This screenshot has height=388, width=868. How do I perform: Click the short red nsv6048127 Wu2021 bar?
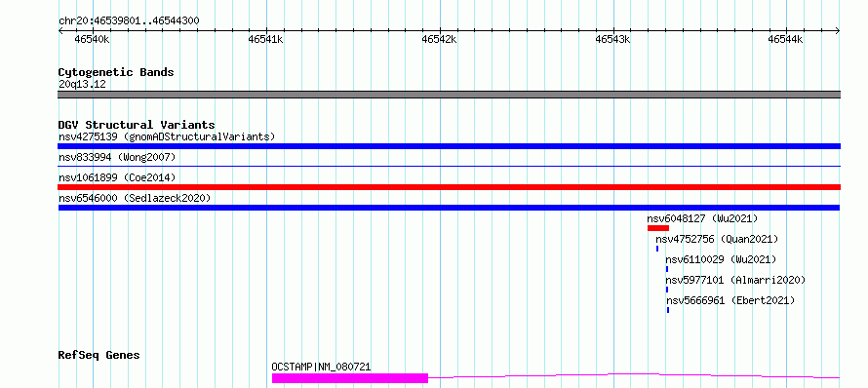(x=658, y=228)
